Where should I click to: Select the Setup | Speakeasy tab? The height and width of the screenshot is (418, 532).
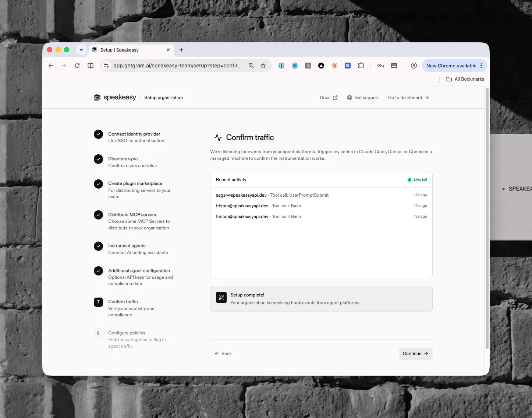pyautogui.click(x=131, y=50)
